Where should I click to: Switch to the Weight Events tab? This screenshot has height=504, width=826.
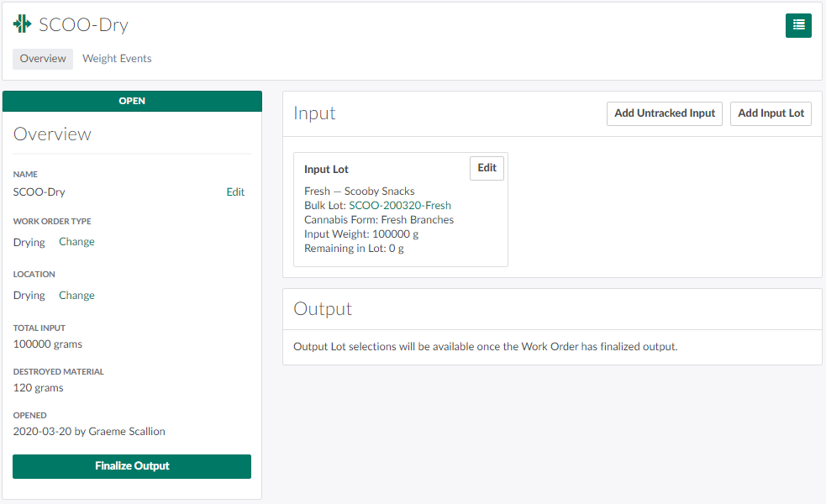[117, 59]
